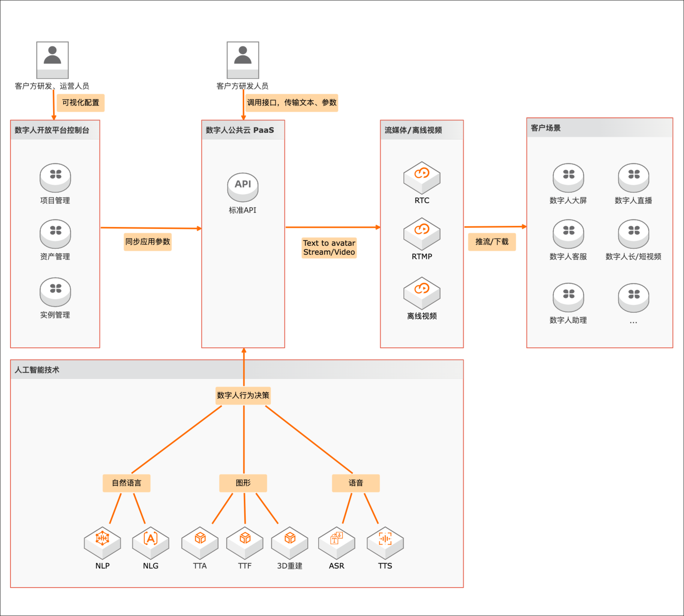Image resolution: width=684 pixels, height=616 pixels.
Task: Click the TTS cube icon
Action: [x=385, y=543]
